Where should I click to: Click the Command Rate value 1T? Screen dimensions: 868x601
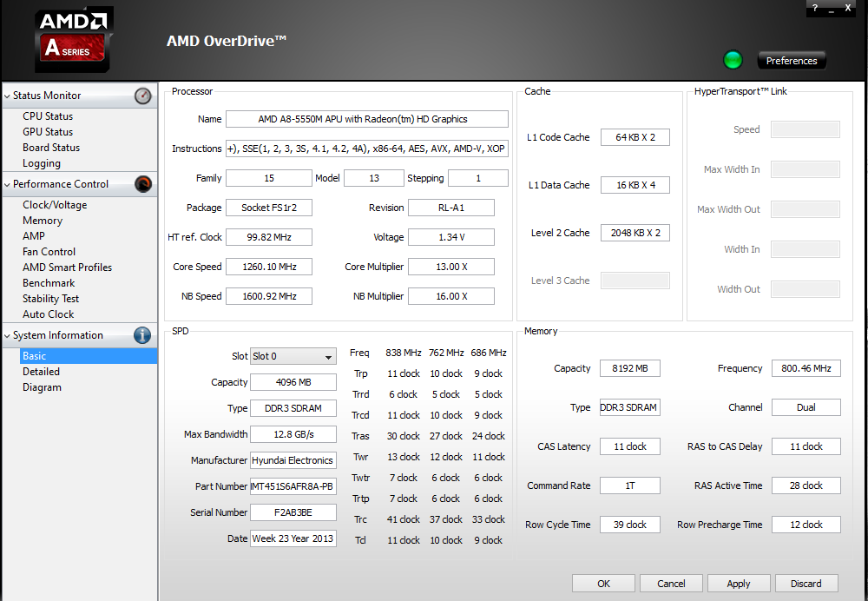[630, 485]
